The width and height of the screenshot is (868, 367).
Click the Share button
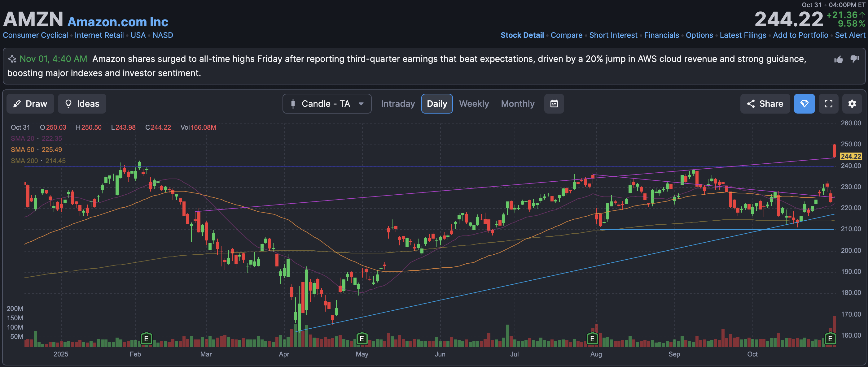pos(765,104)
